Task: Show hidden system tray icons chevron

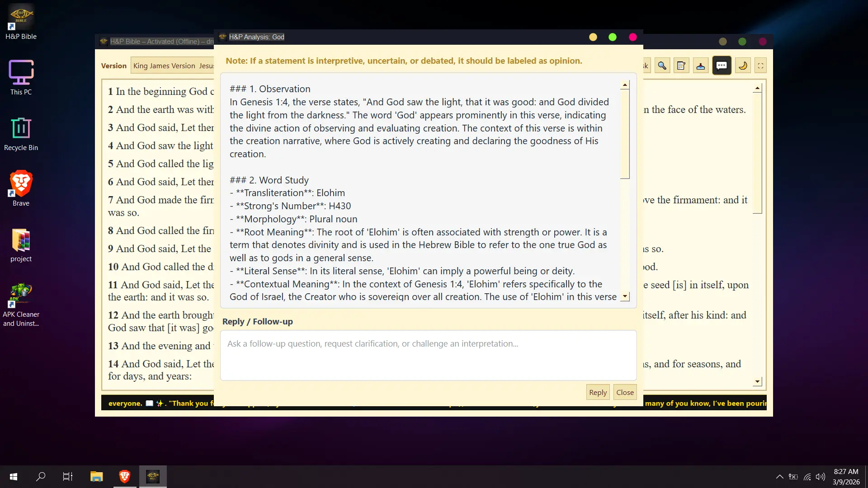Action: point(780,477)
